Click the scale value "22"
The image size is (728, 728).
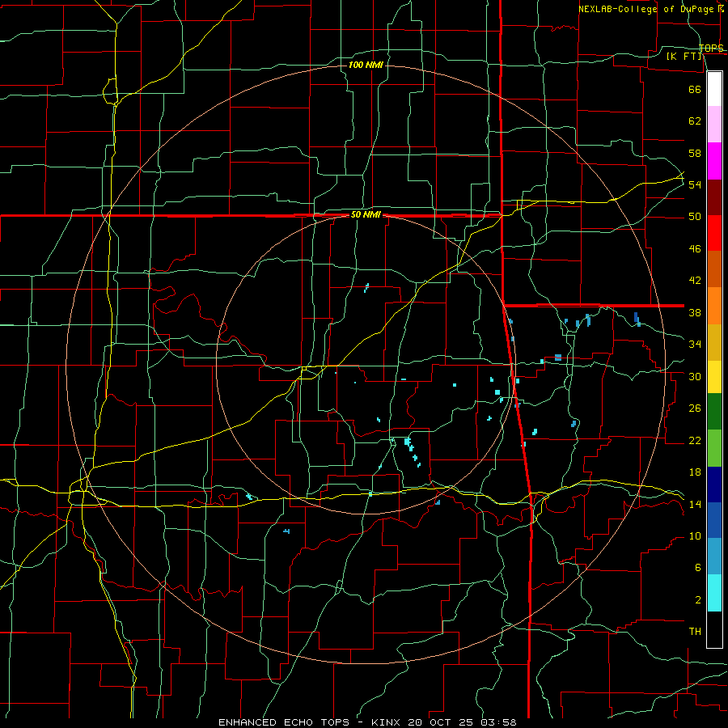pos(695,441)
